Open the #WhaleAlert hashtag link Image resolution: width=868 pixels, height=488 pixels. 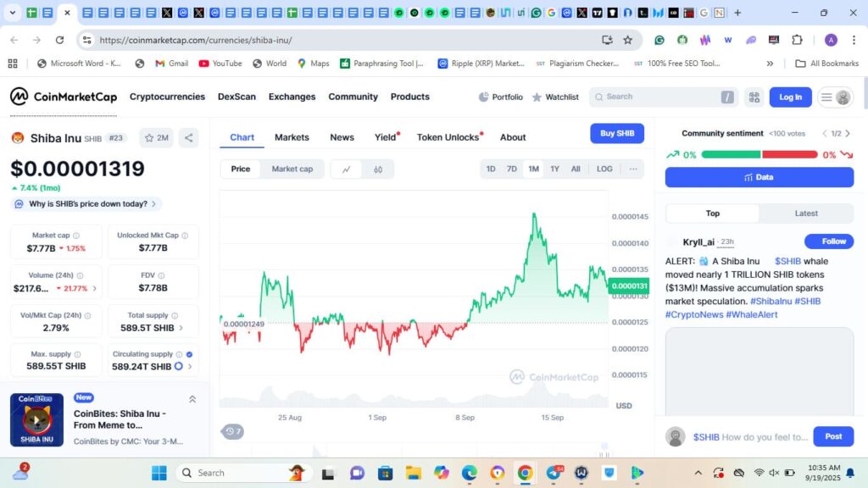point(751,315)
